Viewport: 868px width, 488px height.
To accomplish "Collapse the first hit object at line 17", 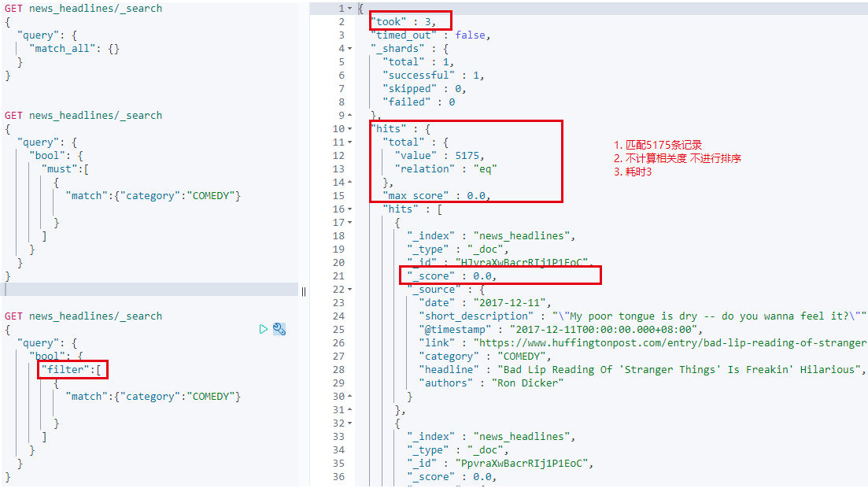I will pos(348,222).
